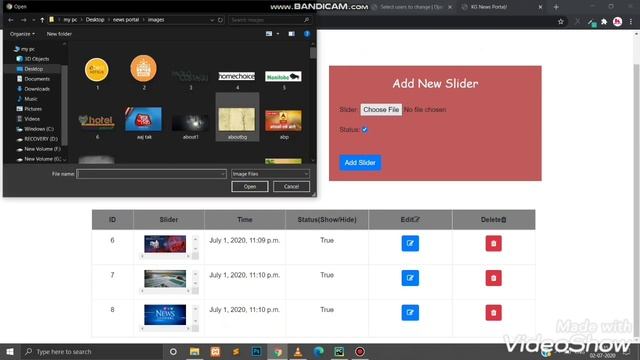
Task: Cancel the Open file dialog
Action: pyautogui.click(x=291, y=187)
